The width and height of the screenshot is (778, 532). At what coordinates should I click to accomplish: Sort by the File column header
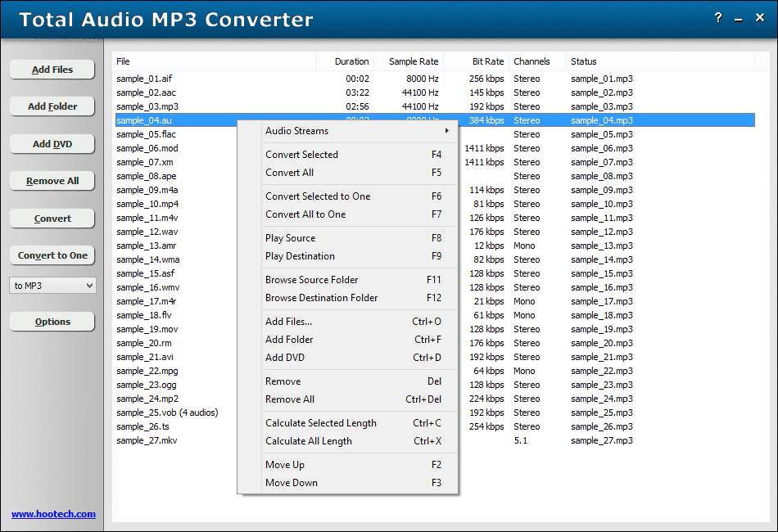pos(214,61)
